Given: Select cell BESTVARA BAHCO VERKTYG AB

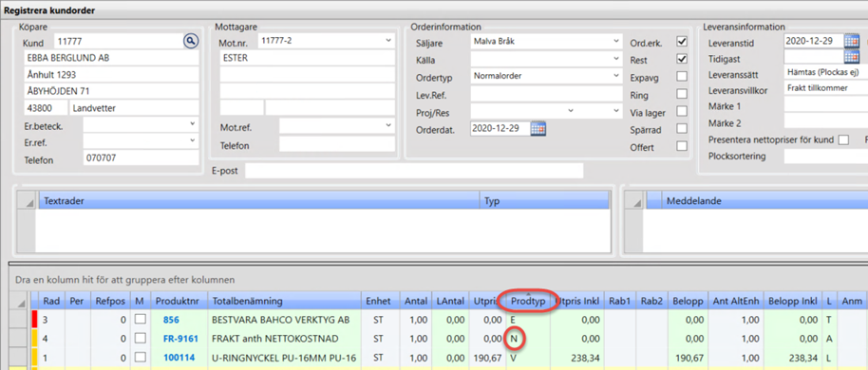Looking at the screenshot, I should (x=284, y=320).
